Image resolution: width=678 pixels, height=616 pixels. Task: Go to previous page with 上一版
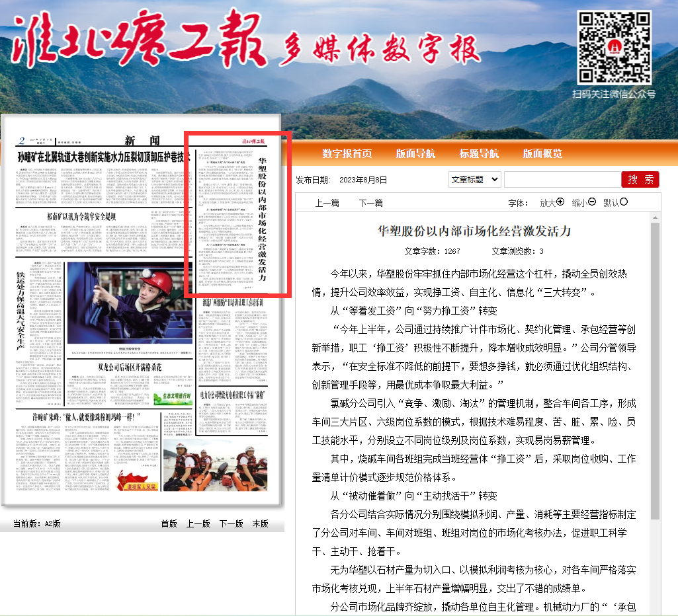tap(198, 523)
